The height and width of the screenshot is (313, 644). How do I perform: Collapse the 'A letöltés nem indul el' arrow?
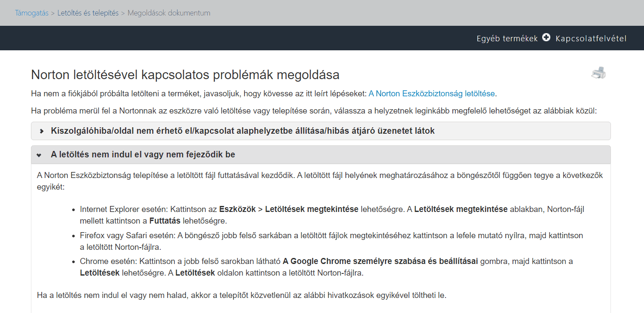click(x=39, y=155)
